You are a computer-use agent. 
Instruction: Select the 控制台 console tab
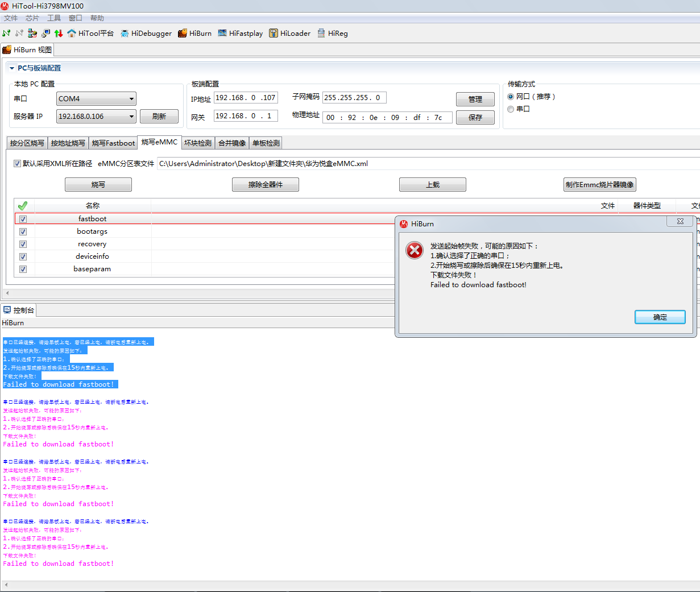click(19, 310)
